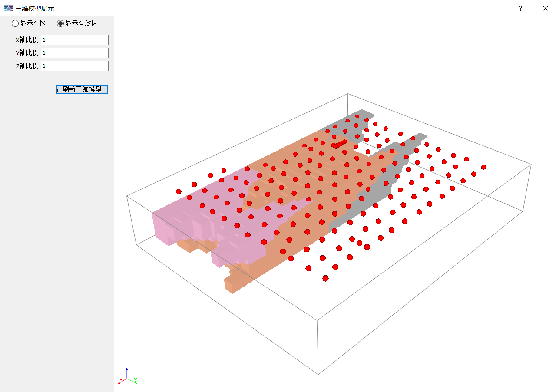The image size is (559, 392).
Task: Click the application icon in title bar
Action: [x=8, y=8]
